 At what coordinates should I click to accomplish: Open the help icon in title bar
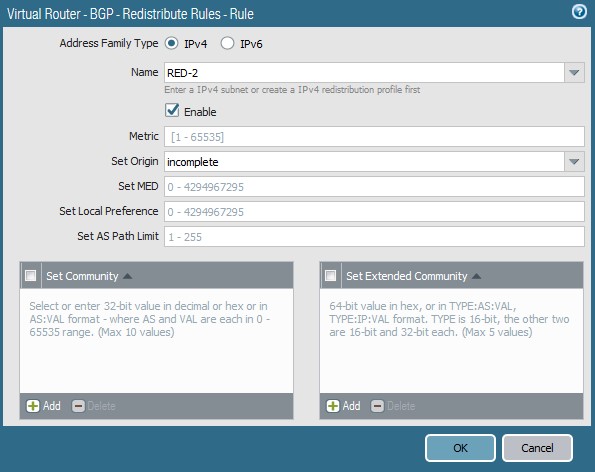[x=579, y=12]
